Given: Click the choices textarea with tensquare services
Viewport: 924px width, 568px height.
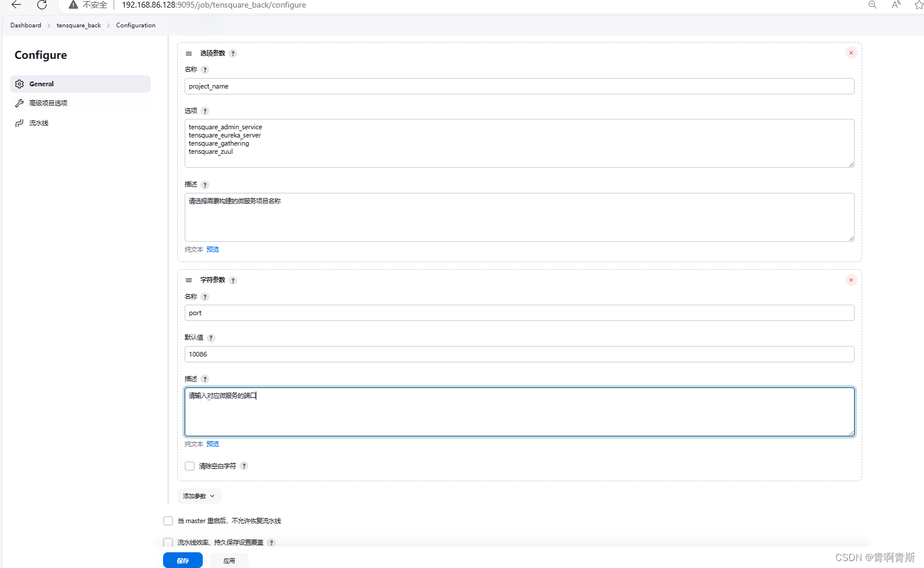Looking at the screenshot, I should click(x=520, y=143).
